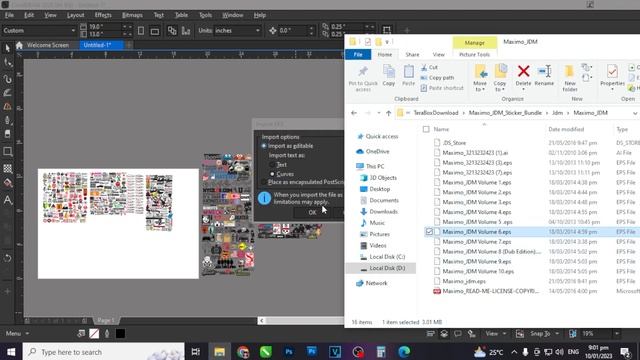Click the File button in Explorer ribbon
640x360 pixels.
tap(358, 54)
